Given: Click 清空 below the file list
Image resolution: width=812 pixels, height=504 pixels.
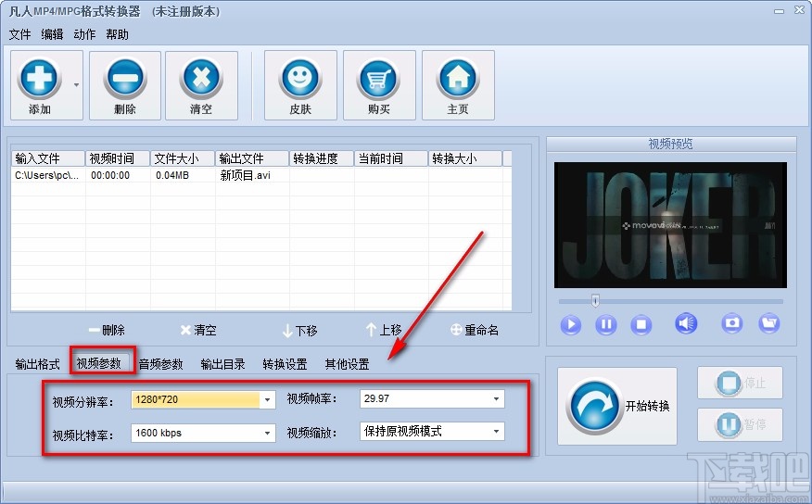Looking at the screenshot, I should click(x=198, y=330).
